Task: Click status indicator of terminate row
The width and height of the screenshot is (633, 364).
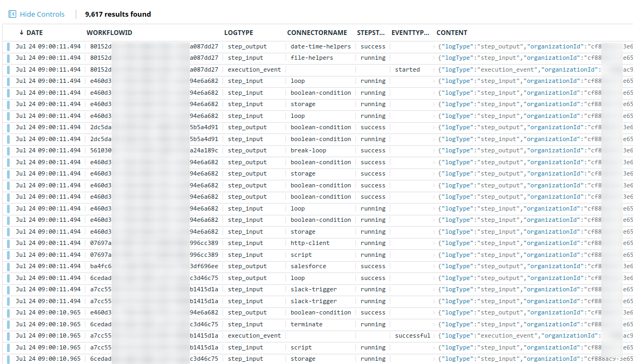Action: pyautogui.click(x=8, y=325)
